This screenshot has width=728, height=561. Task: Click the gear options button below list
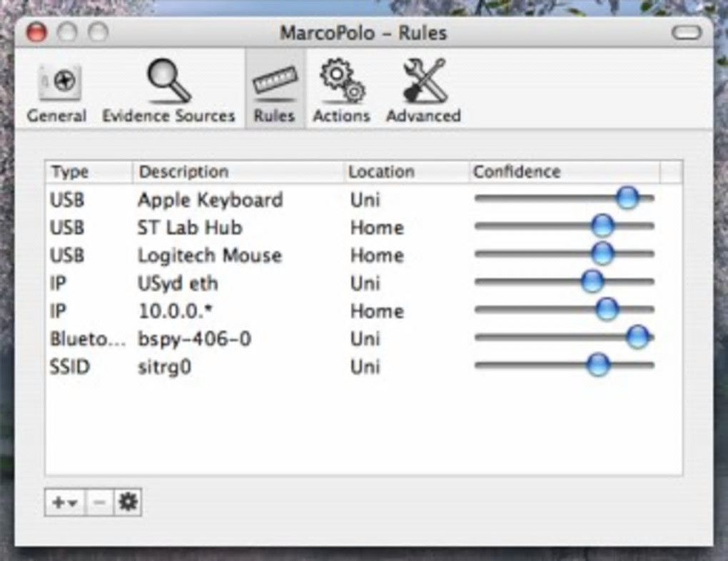[128, 502]
